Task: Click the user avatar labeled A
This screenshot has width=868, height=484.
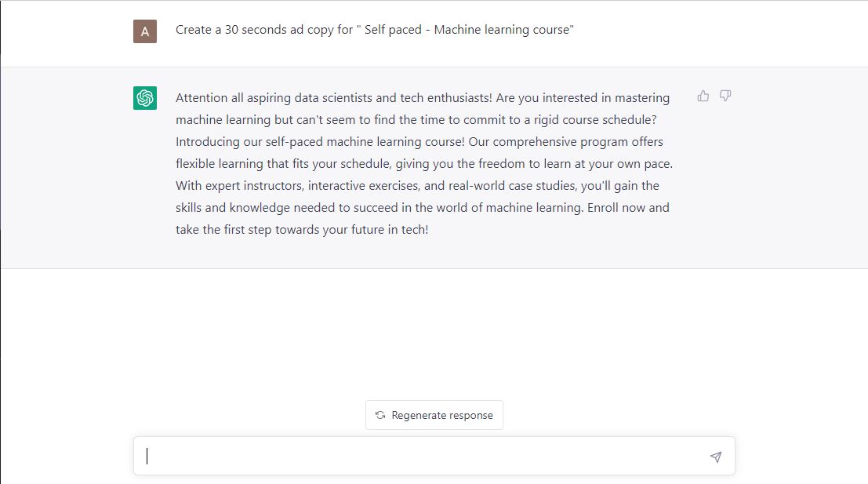Action: 145,31
